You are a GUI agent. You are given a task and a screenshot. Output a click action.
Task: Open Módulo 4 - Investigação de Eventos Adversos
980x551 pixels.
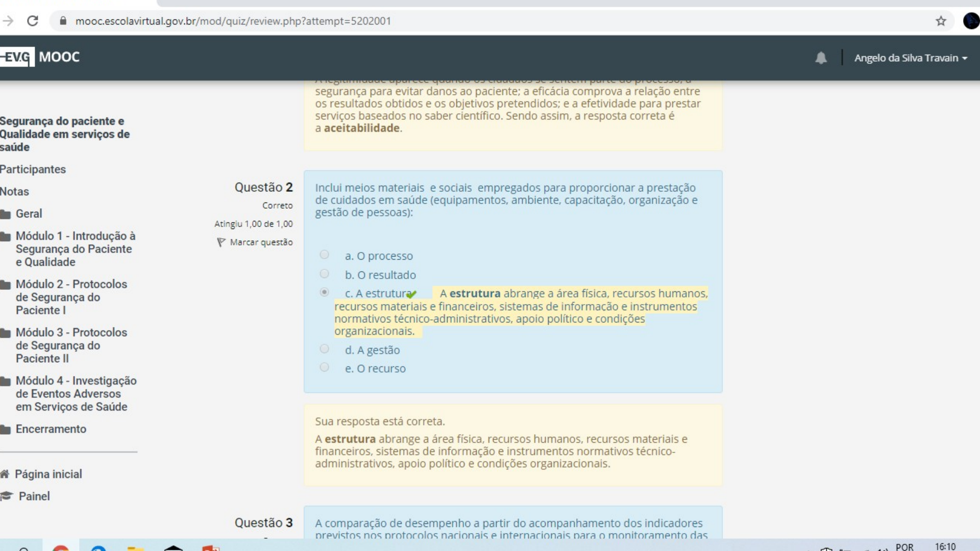[76, 393]
